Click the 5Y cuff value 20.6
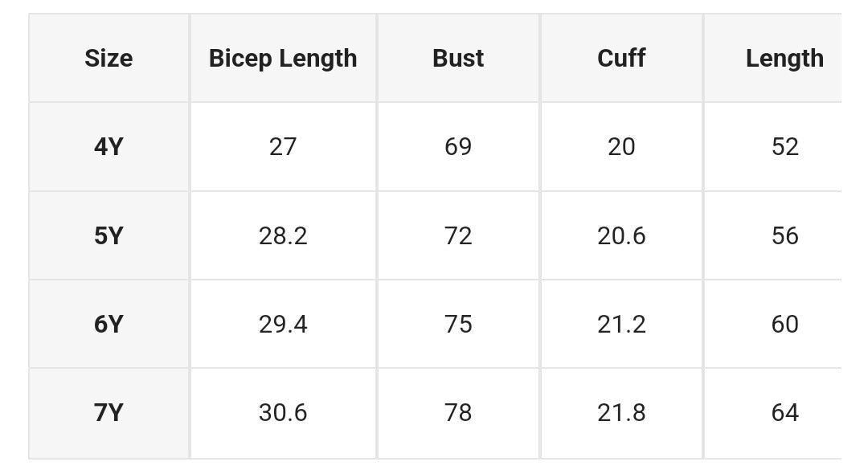This screenshot has width=868, height=470. click(x=621, y=236)
